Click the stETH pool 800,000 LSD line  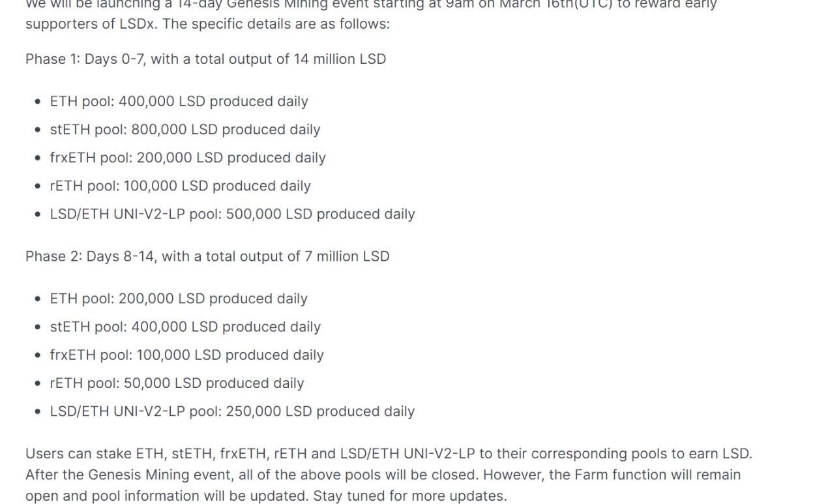point(185,130)
